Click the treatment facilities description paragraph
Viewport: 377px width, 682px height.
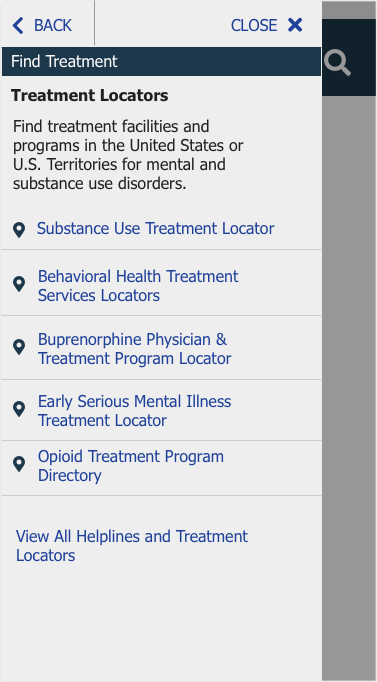[x=128, y=155]
